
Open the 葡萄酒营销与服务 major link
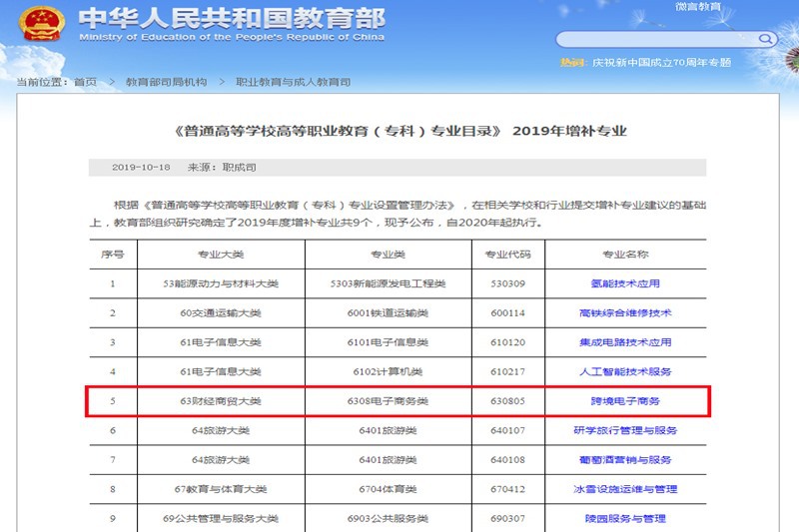click(625, 460)
